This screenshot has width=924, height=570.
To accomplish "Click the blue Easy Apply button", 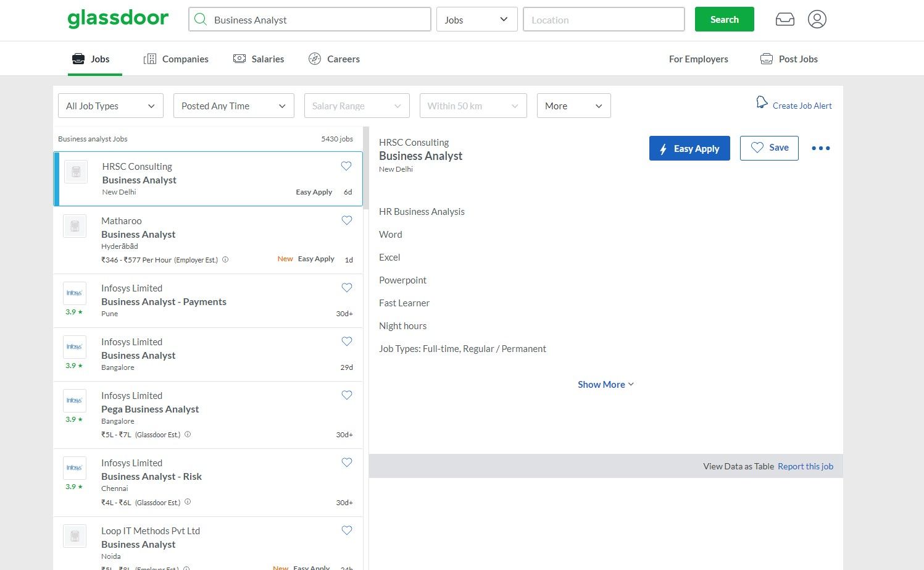I will tap(689, 148).
